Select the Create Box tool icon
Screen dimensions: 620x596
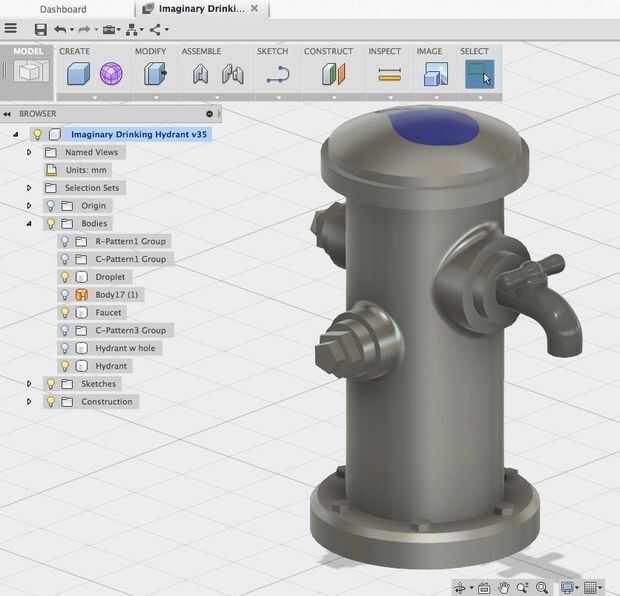[78, 74]
